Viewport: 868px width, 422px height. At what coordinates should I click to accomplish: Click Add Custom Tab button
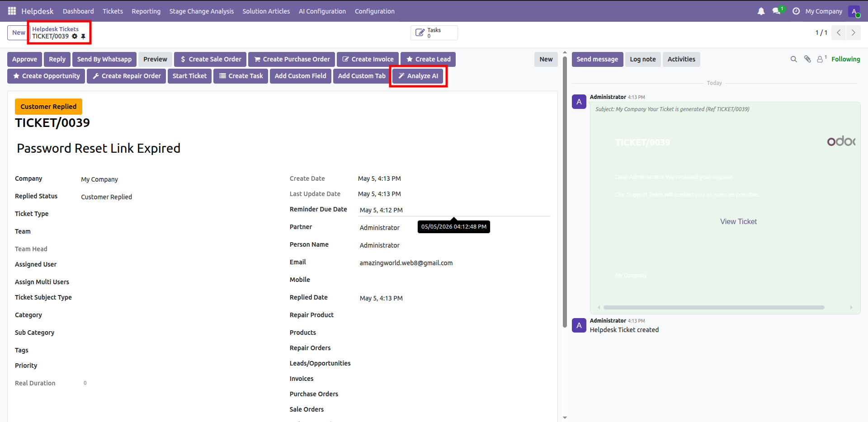[362, 76]
